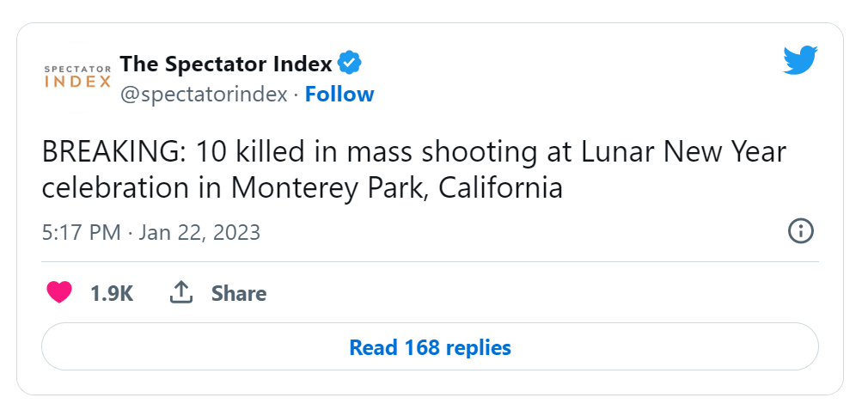Open The Spectator Index display name
Viewport: 868px width, 410px height.
(226, 64)
